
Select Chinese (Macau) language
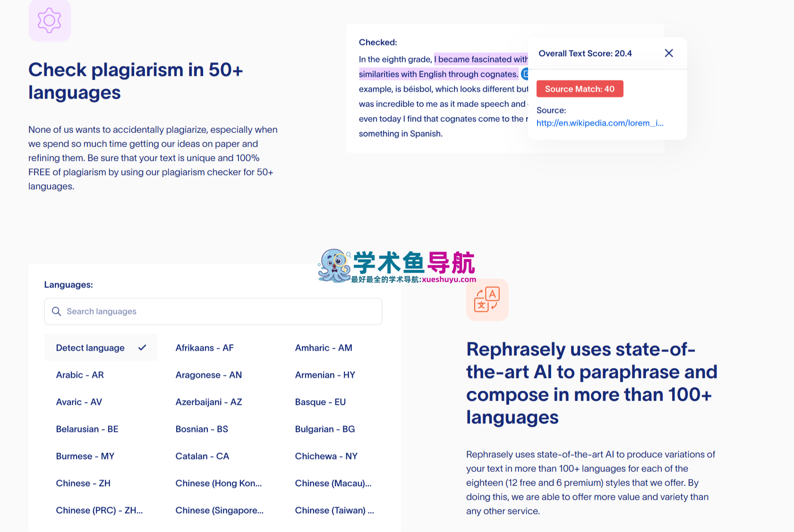coord(333,483)
